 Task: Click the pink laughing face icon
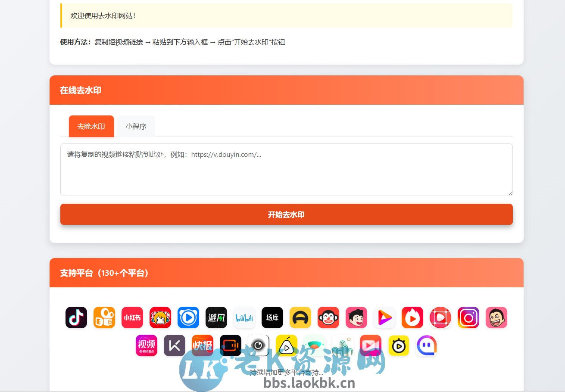pos(496,317)
